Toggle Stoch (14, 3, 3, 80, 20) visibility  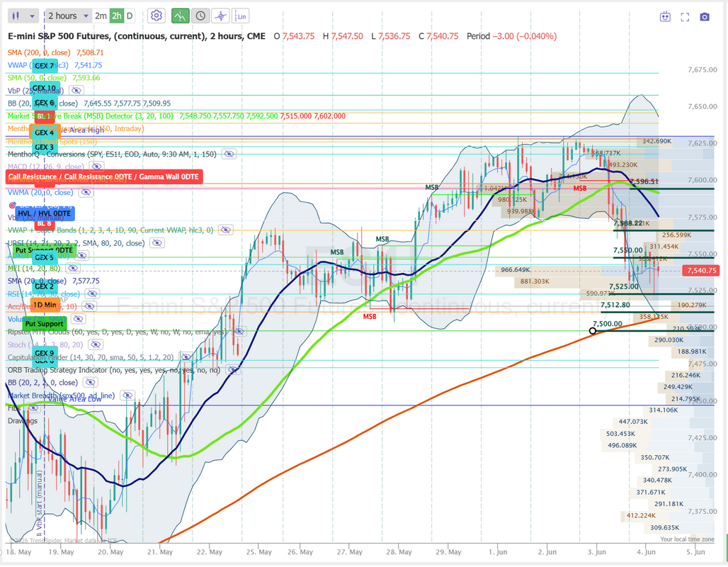(95, 344)
